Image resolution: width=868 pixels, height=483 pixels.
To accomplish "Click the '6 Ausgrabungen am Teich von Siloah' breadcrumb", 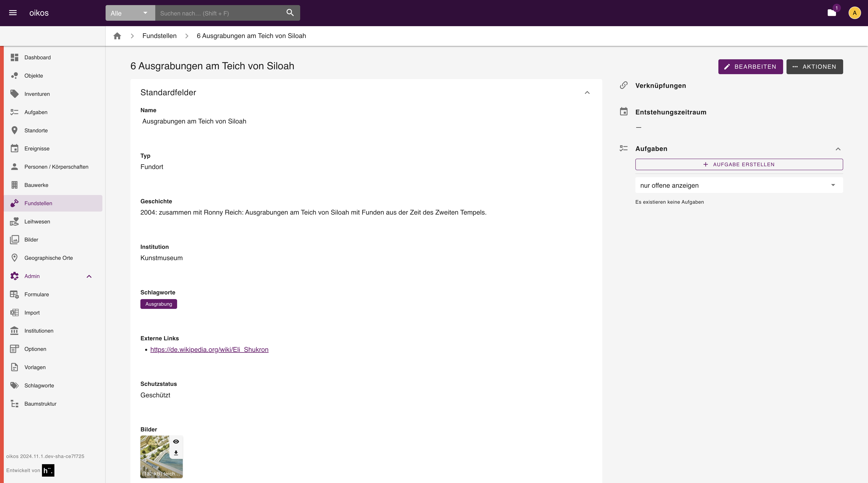I will 251,36.
